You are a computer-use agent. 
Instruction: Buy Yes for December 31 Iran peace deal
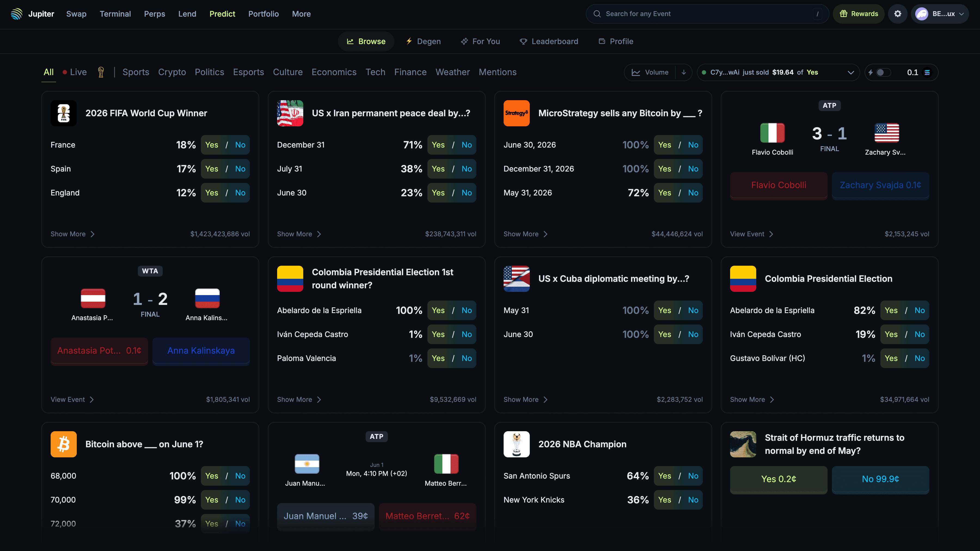(438, 145)
